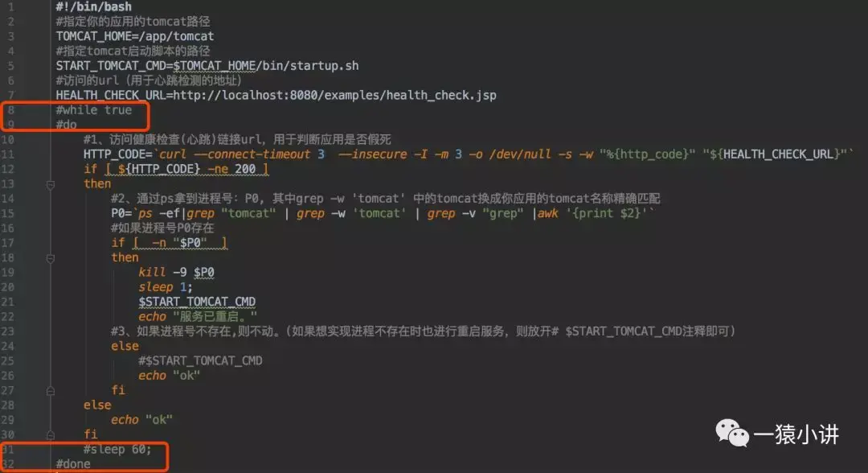Viewport: 868px width, 473px height.
Task: Click the TOMCAT_HOME=/app/tomcat assignment
Action: click(x=134, y=36)
